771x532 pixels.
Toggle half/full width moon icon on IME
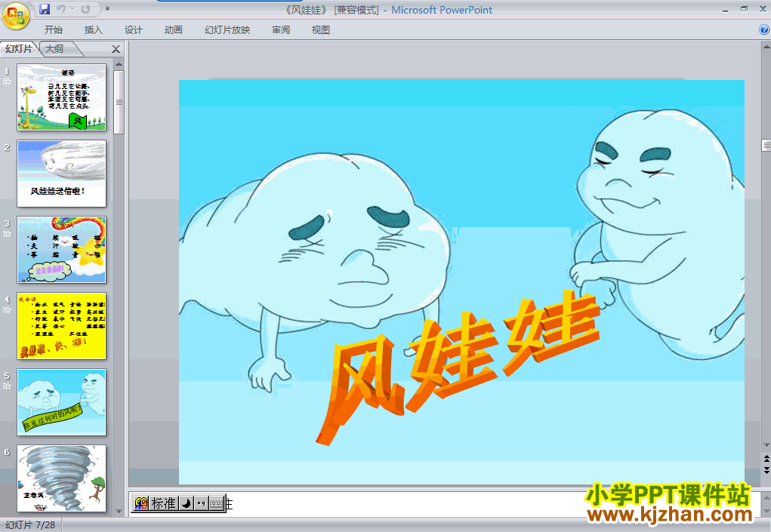(186, 503)
